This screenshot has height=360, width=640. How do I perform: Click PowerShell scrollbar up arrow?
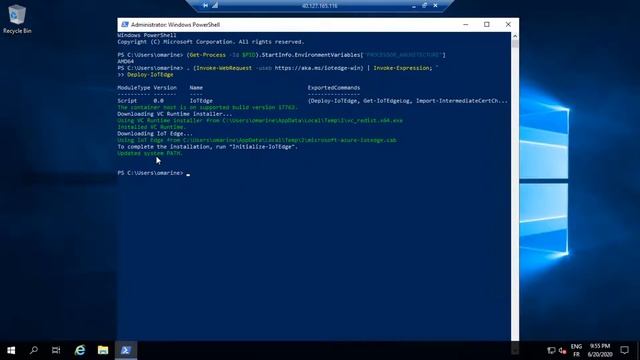pyautogui.click(x=515, y=36)
